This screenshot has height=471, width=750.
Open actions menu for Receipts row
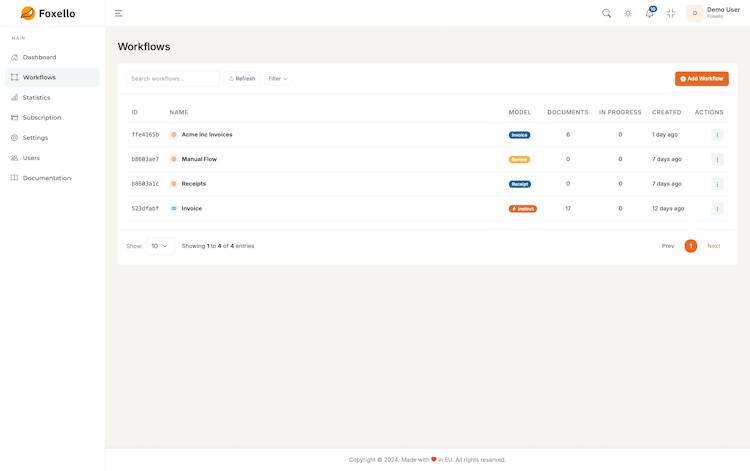[x=717, y=184]
